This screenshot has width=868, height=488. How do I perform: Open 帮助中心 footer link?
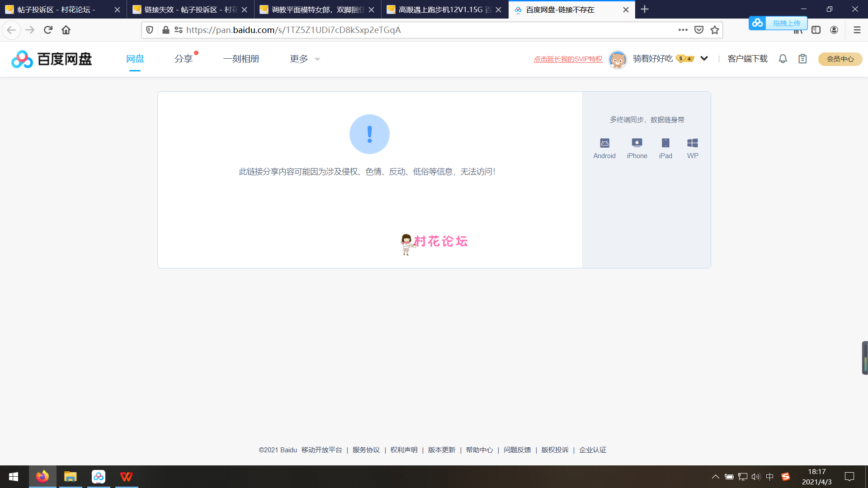(x=479, y=450)
